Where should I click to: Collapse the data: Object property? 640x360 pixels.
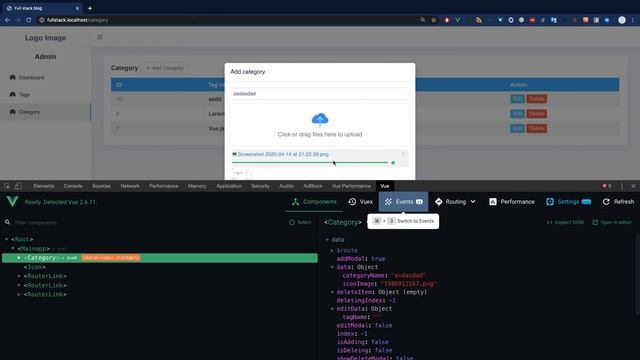[332, 267]
